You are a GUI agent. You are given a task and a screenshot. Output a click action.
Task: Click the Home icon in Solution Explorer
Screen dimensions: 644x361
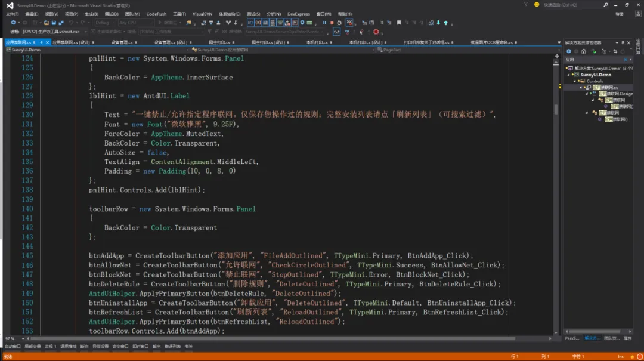(584, 51)
